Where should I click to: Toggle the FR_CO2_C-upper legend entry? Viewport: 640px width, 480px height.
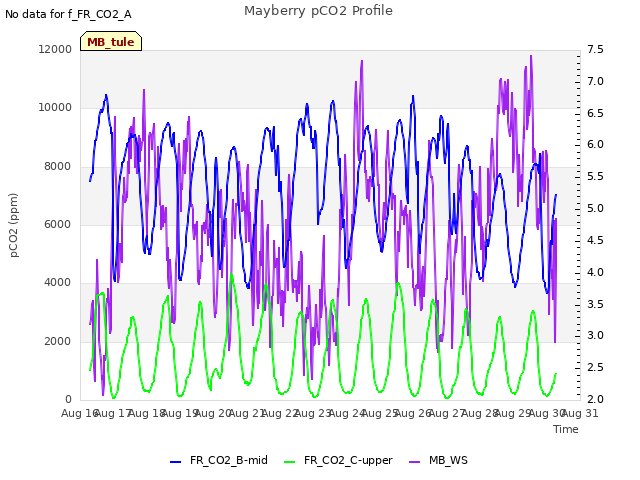click(338, 460)
